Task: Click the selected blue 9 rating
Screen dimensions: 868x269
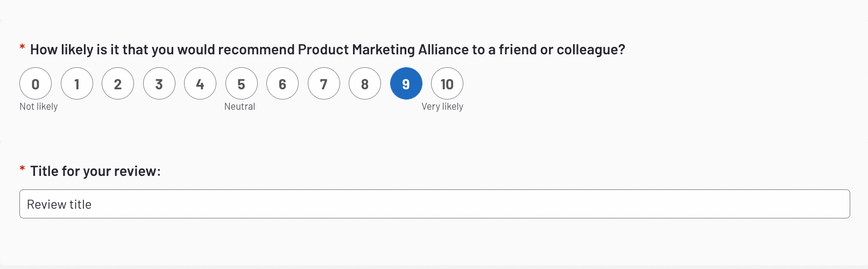Action: (x=406, y=83)
